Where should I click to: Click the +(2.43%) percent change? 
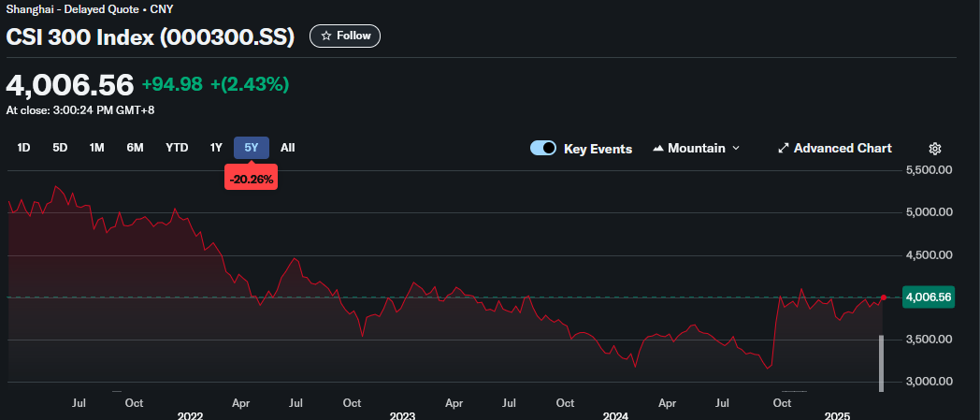250,84
